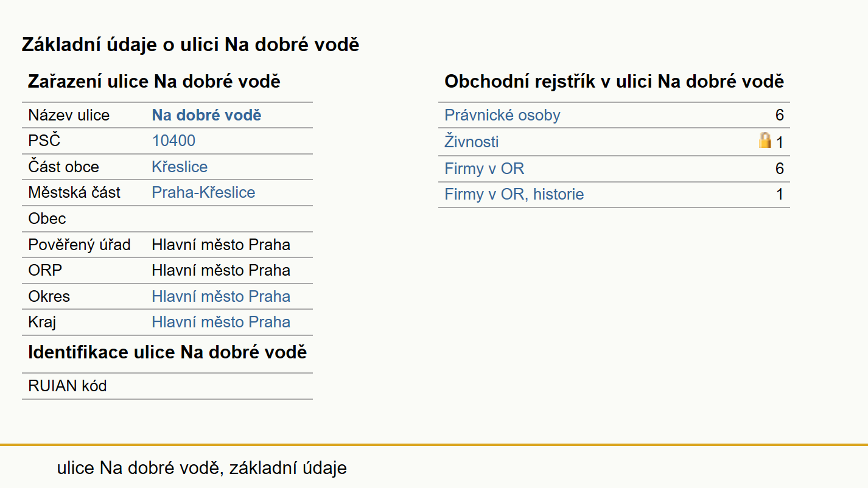Open postal code 10400 link
This screenshot has width=868, height=488.
click(x=173, y=141)
